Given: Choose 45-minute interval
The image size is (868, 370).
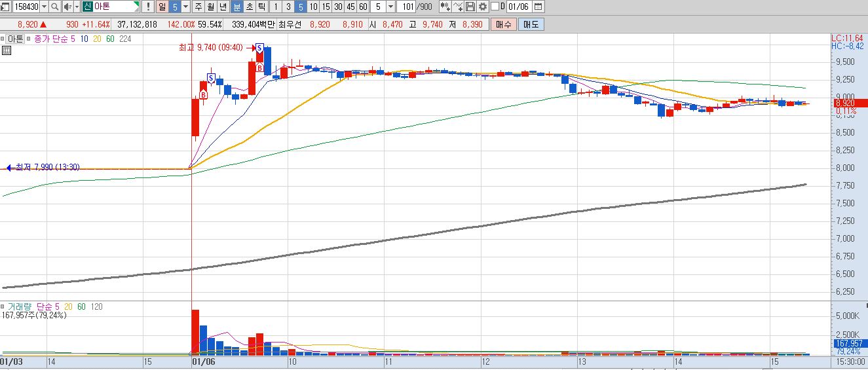Looking at the screenshot, I should coord(350,7).
